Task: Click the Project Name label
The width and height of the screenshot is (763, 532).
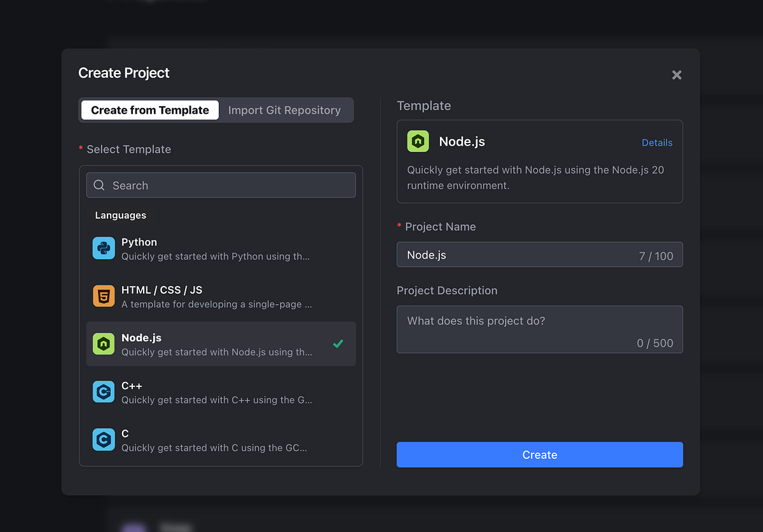Action: (440, 227)
